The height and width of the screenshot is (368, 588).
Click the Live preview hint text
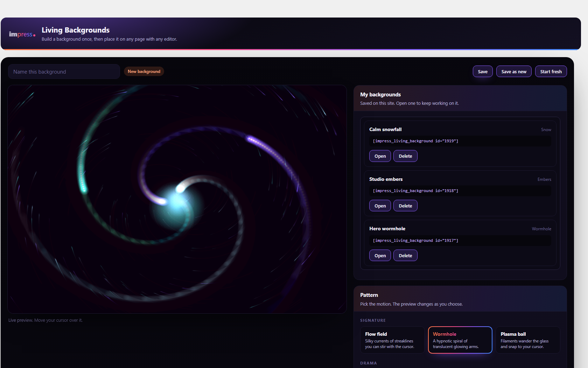tap(45, 320)
